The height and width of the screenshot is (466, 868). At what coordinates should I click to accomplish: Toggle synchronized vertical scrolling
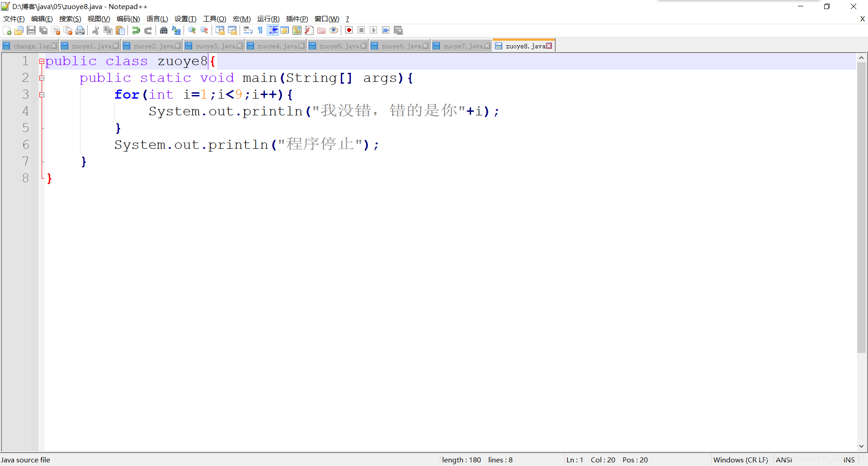220,30
